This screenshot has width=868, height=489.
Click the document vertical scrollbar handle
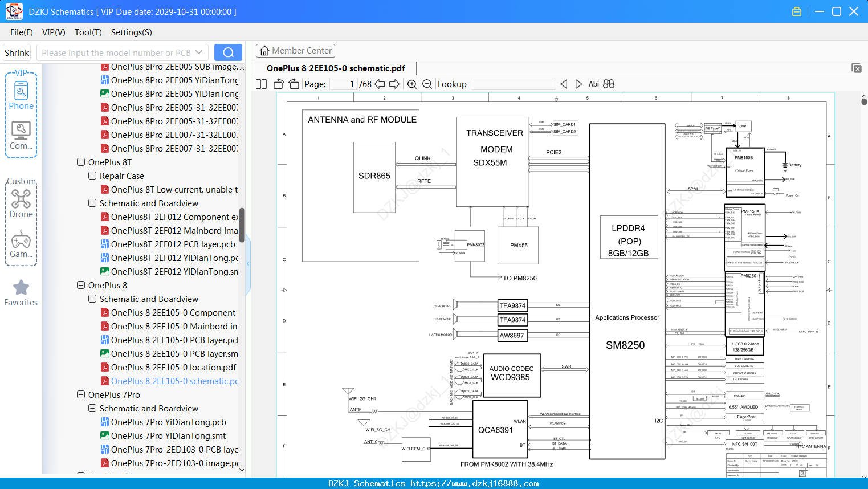[864, 102]
